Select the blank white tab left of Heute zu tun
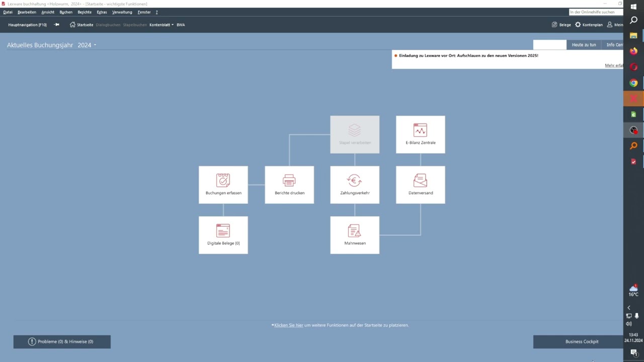Image resolution: width=644 pixels, height=362 pixels. pos(549,45)
